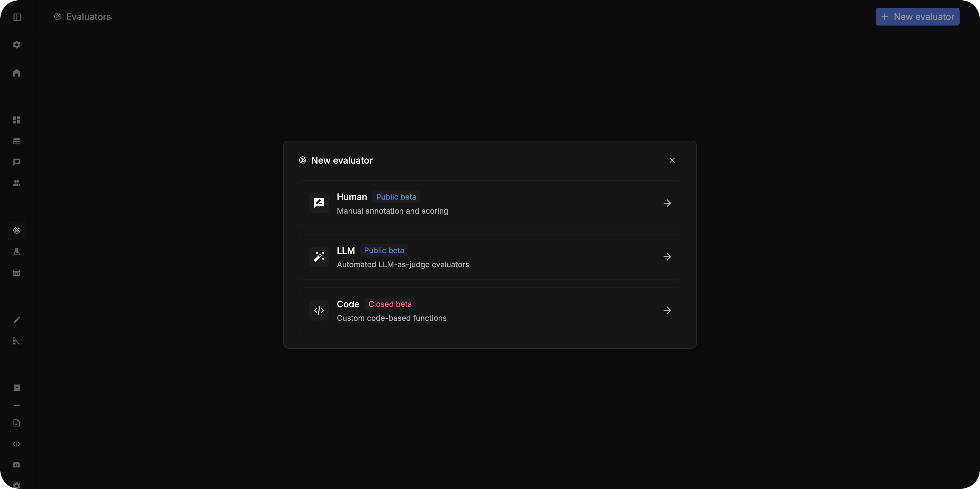
Task: Open the home icon in sidebar
Action: (x=17, y=73)
